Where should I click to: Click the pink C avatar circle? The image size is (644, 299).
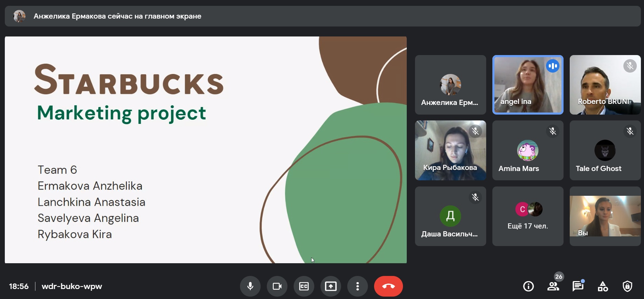tap(522, 209)
